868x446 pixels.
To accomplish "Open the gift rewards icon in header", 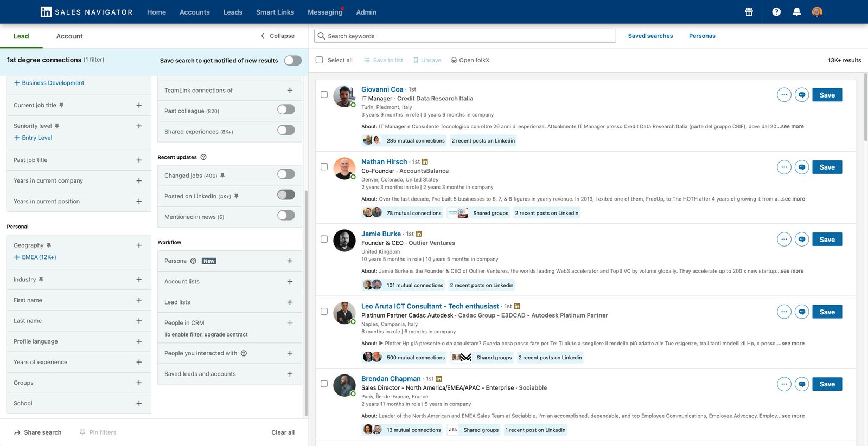I will 749,12.
